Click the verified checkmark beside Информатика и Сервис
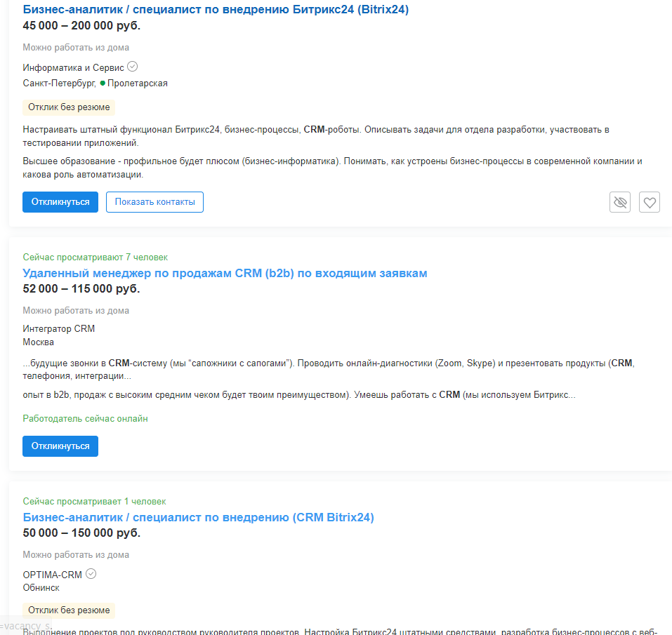Screen dimensions: 672x635 pyautogui.click(x=132, y=67)
